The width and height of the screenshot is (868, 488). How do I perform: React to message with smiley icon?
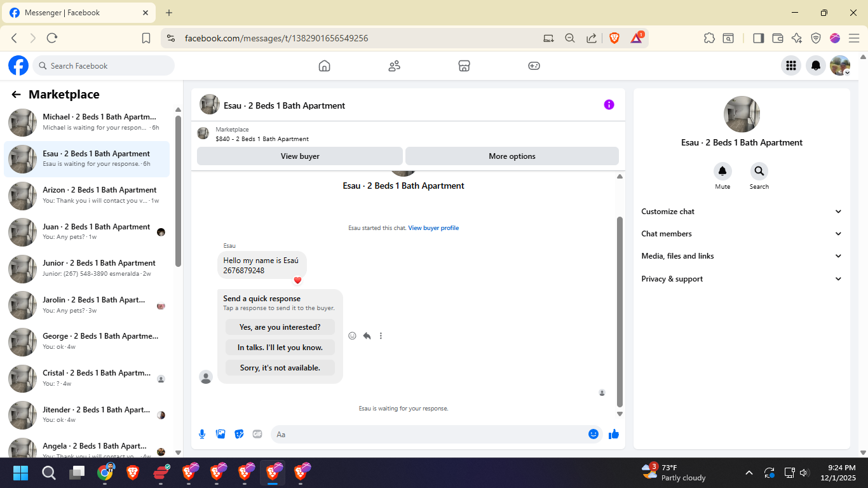coord(352,335)
